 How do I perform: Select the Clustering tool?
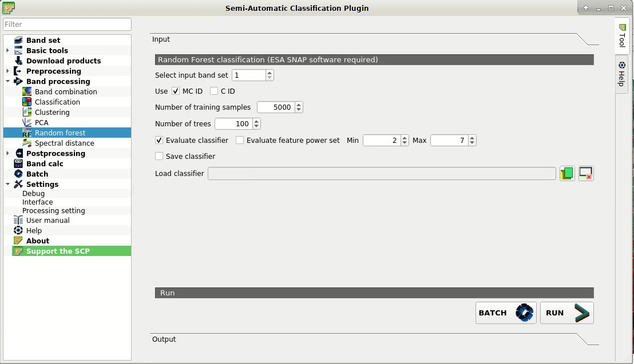pyautogui.click(x=52, y=112)
